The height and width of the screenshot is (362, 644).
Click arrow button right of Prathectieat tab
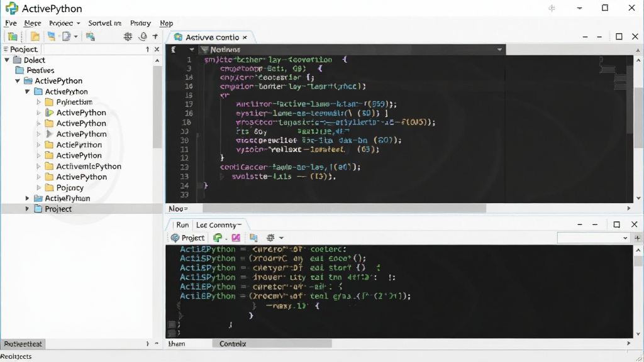[147, 344]
